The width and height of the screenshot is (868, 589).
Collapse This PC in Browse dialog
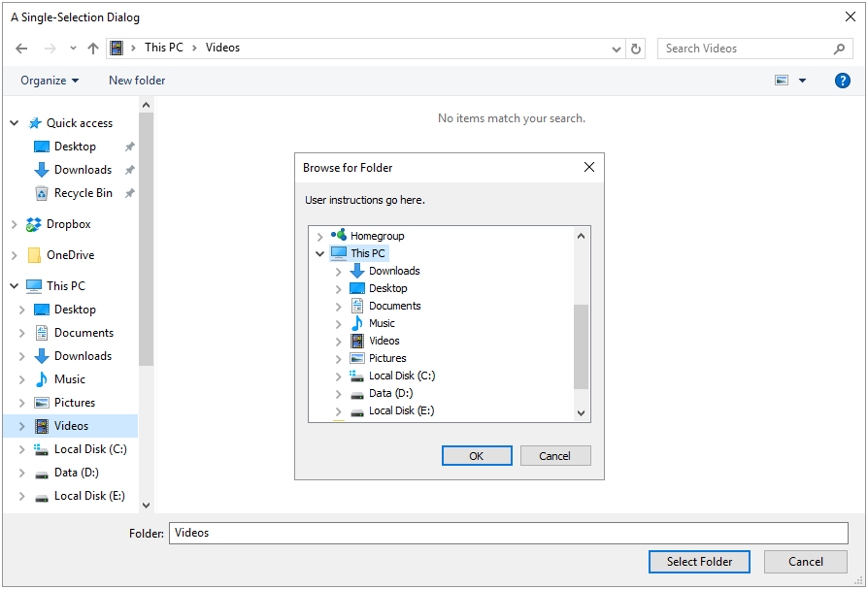tap(320, 254)
